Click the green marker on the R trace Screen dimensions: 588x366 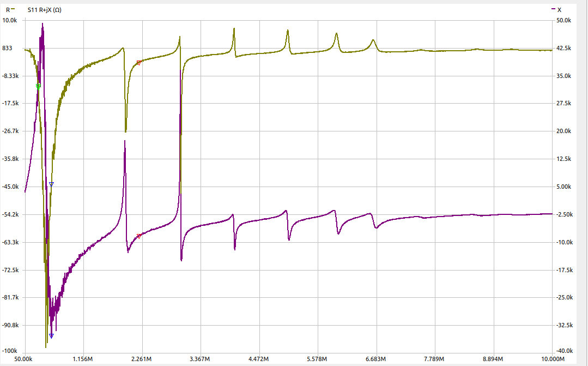38,86
